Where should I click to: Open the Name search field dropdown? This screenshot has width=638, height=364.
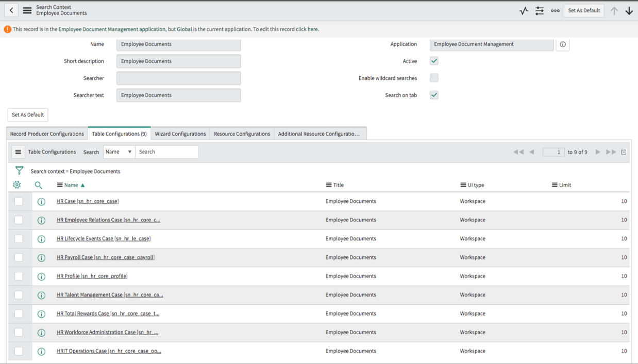(x=119, y=152)
